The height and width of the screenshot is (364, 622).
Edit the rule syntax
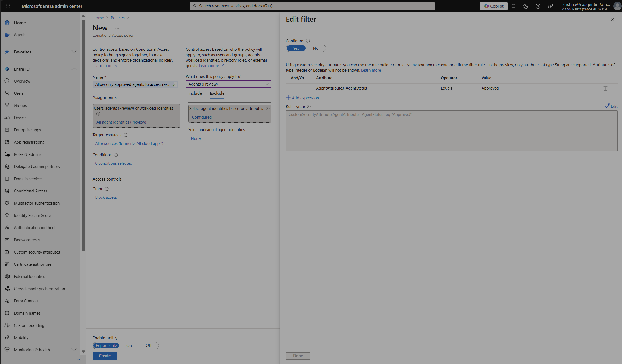point(611,106)
